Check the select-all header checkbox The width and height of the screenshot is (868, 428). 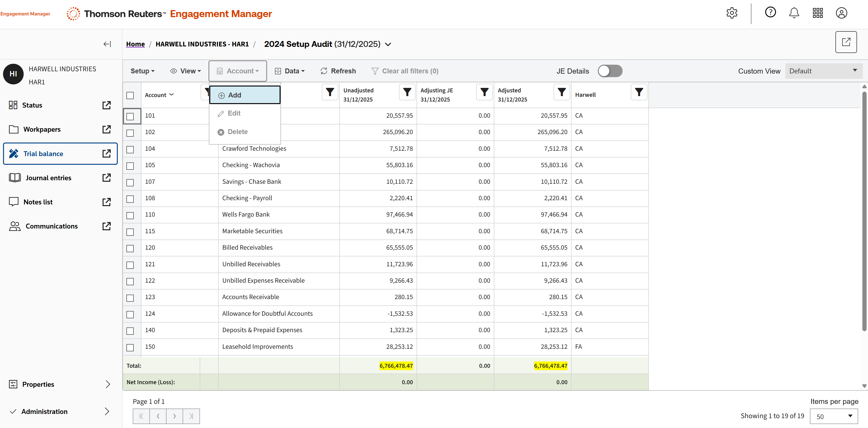[130, 95]
